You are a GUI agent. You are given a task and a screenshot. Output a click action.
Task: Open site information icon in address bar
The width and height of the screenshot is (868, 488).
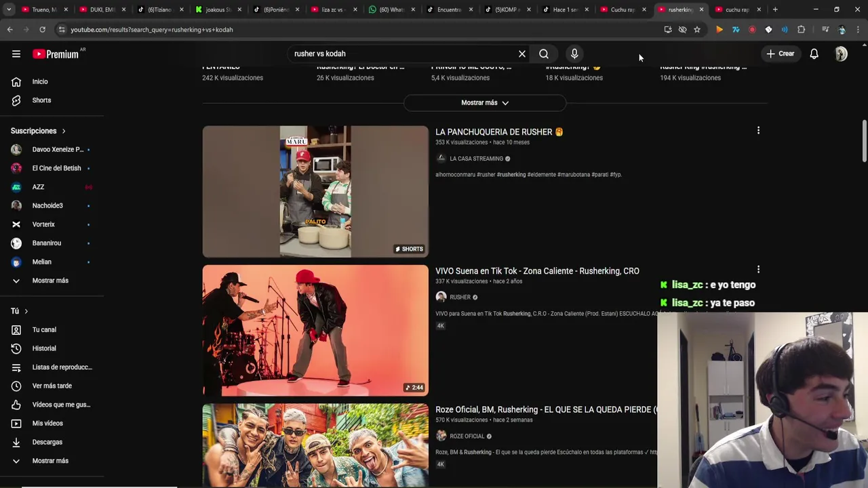pyautogui.click(x=62, y=30)
